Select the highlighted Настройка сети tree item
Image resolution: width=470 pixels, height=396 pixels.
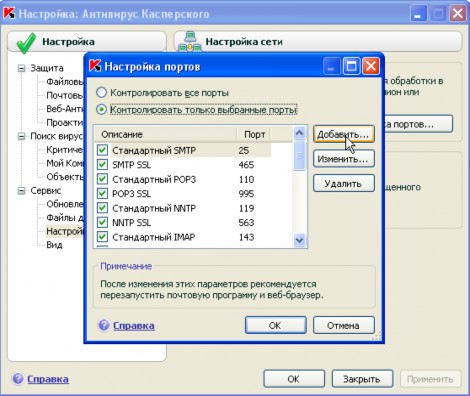pos(64,231)
